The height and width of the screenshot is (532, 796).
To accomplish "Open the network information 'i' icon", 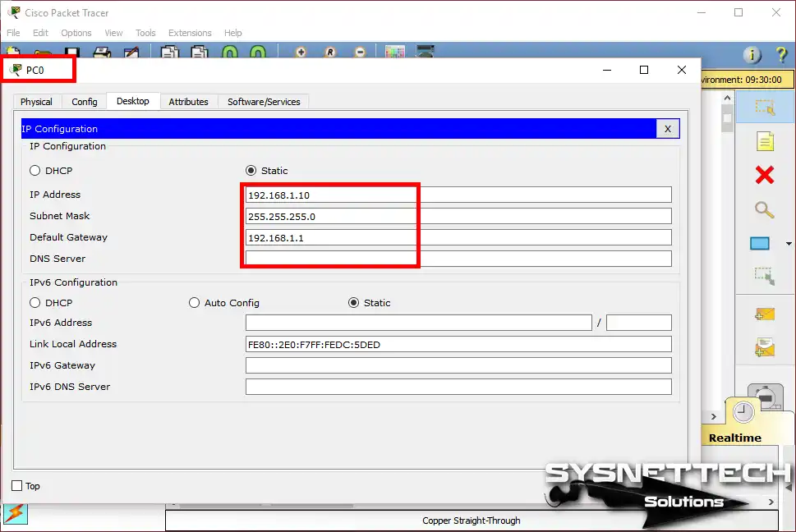I will pyautogui.click(x=752, y=54).
